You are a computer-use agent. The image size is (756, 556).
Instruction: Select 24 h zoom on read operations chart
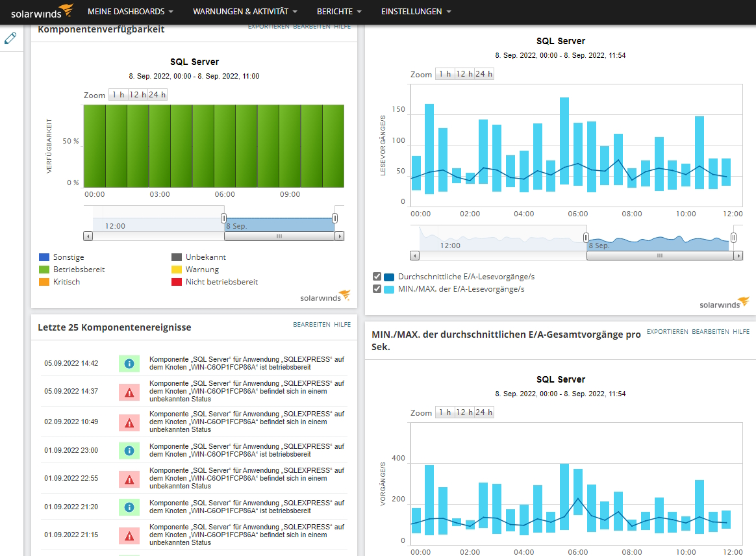tap(484, 74)
